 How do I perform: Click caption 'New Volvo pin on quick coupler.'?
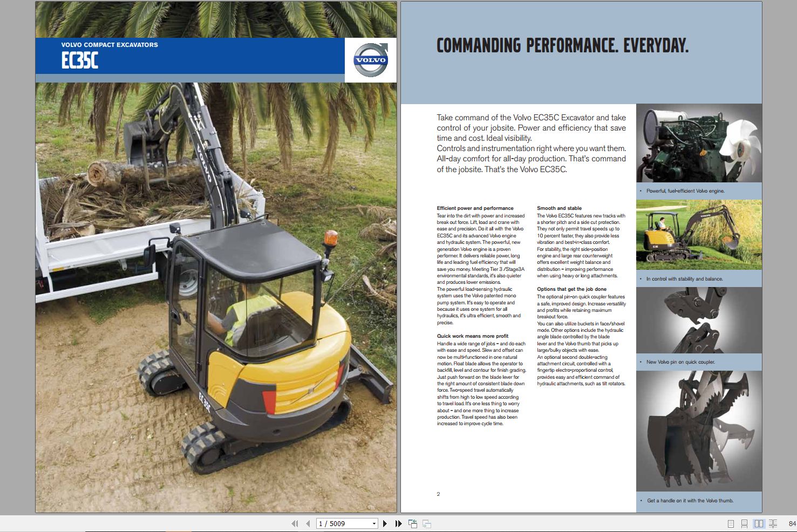680,362
